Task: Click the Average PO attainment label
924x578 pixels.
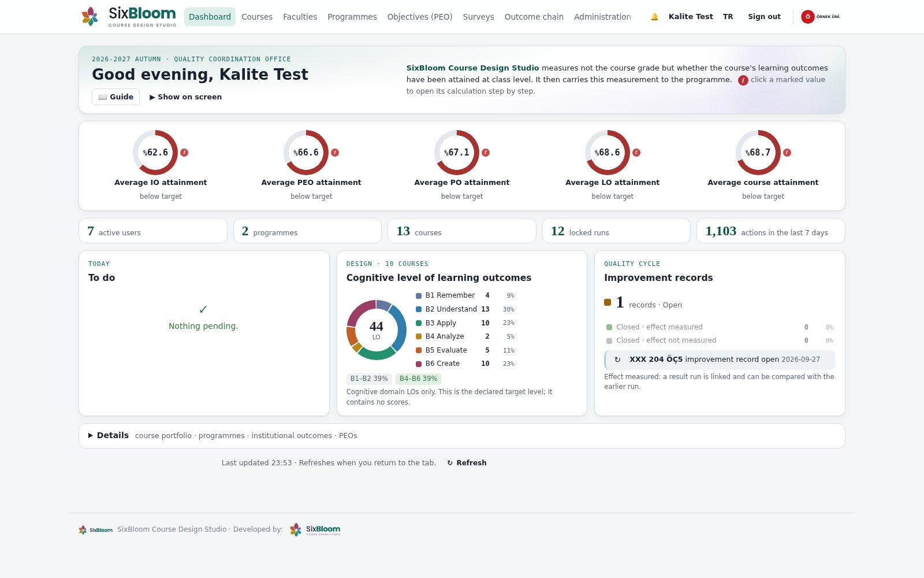Action: (462, 183)
